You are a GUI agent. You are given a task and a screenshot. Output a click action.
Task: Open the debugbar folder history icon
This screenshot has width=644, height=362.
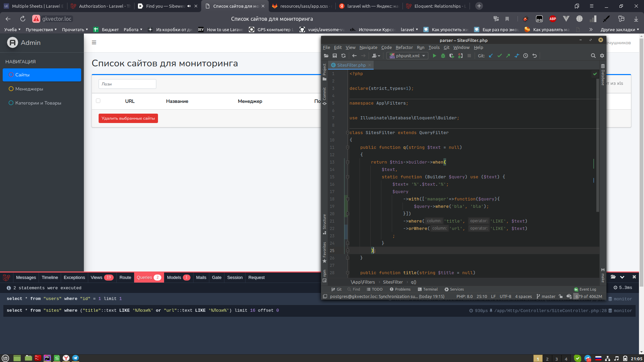613,277
